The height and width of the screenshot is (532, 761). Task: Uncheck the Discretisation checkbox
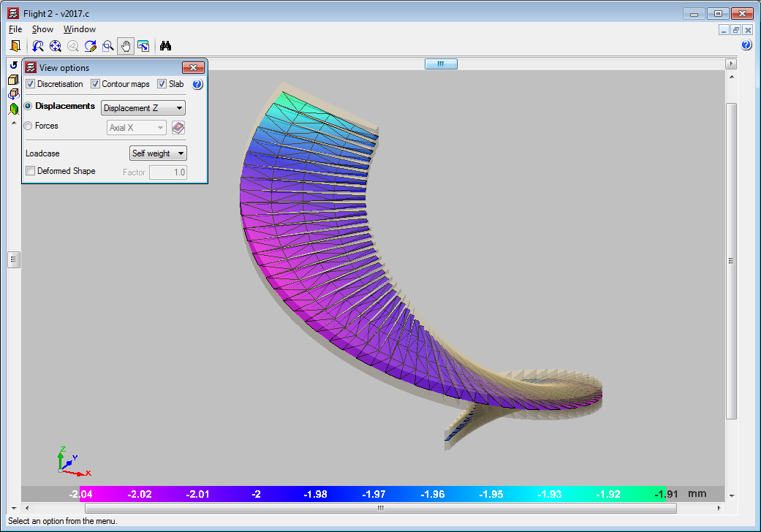pos(30,84)
